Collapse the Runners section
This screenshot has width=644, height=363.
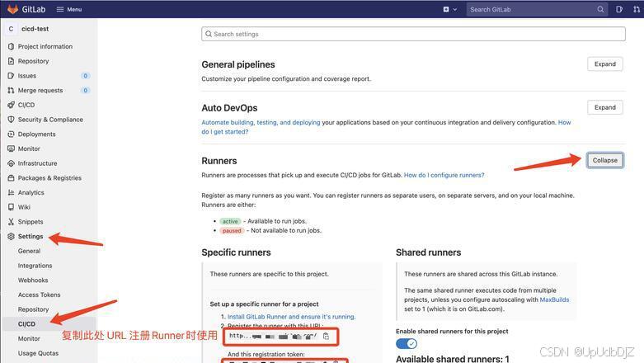pos(605,160)
